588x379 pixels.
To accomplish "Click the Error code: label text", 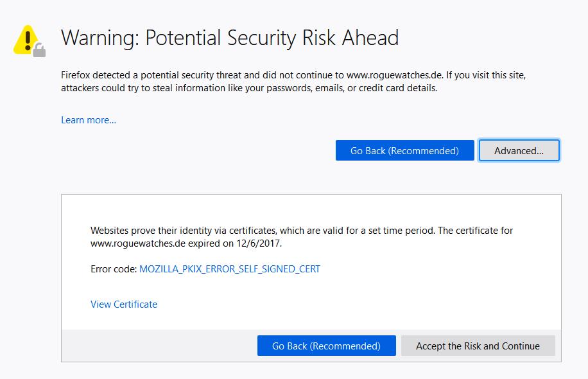I will pos(114,269).
